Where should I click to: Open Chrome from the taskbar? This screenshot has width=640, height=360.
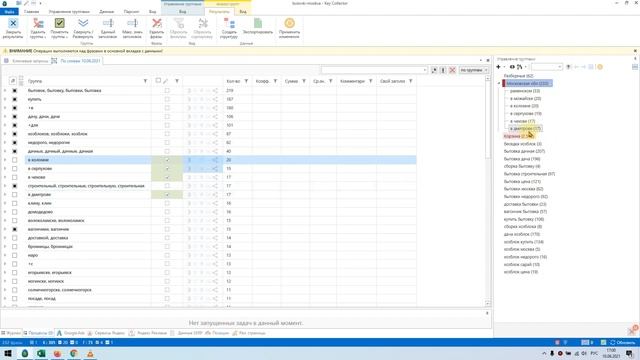[x=74, y=353]
